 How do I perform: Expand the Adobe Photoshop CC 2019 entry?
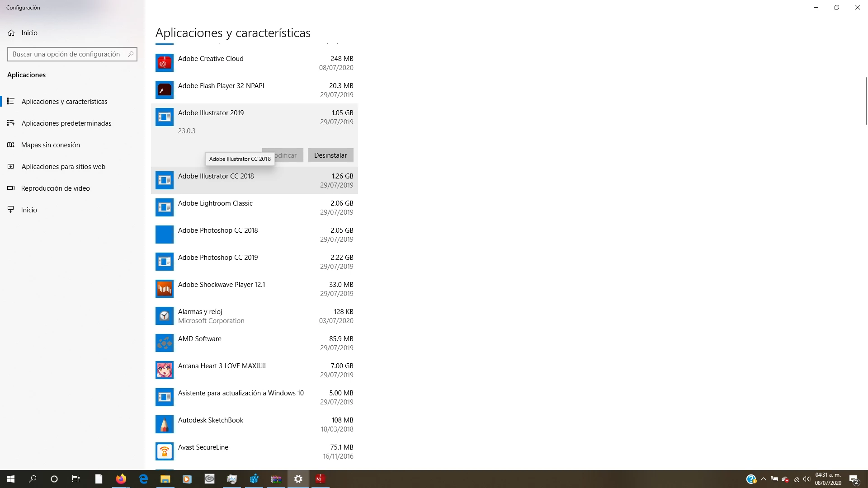(254, 262)
